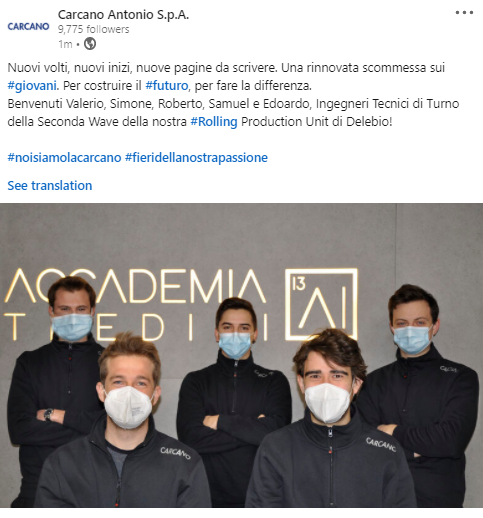Click the 1m post timestamp
This screenshot has width=483, height=518.
65,44
